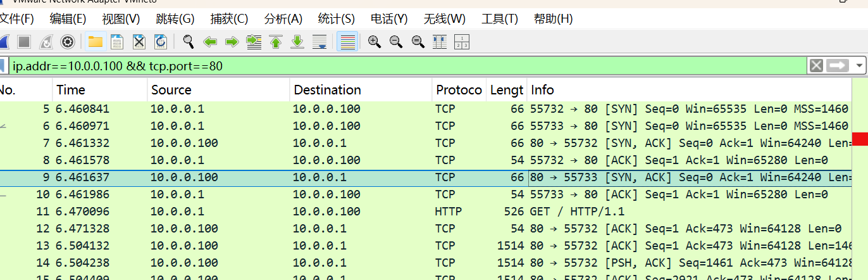868x280 pixels.
Task: Select packet 10 at time 6.461986
Action: click(x=425, y=194)
